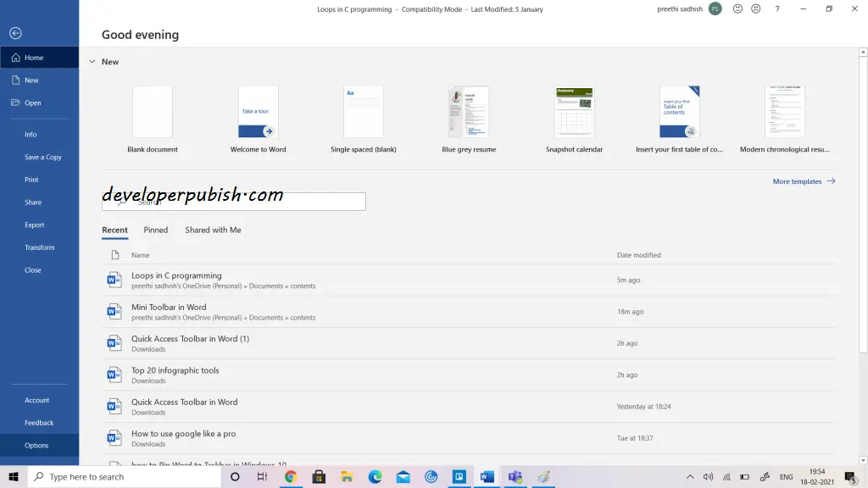Open Quick Access Toolbar in Word (1)
This screenshot has height=488, width=868.
468,343
